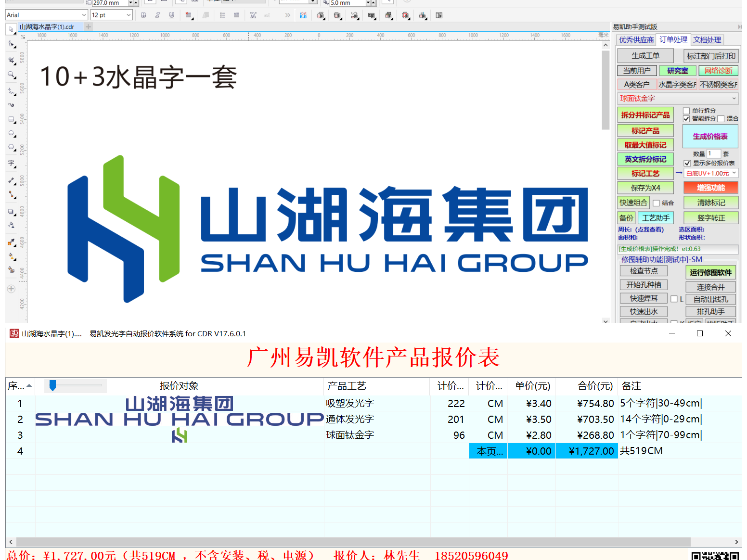Tick the L checkbox beside 快速焊耳

(x=674, y=299)
